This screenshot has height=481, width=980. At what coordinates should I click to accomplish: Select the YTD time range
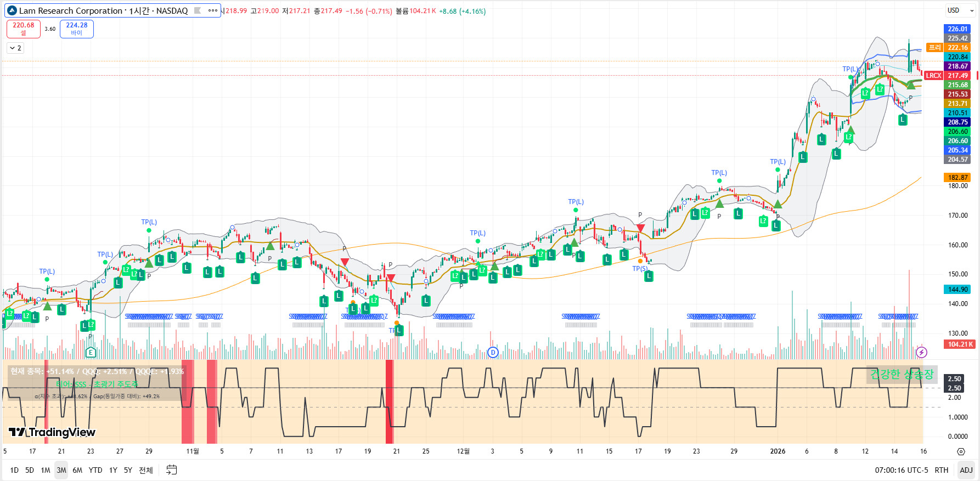(x=95, y=470)
